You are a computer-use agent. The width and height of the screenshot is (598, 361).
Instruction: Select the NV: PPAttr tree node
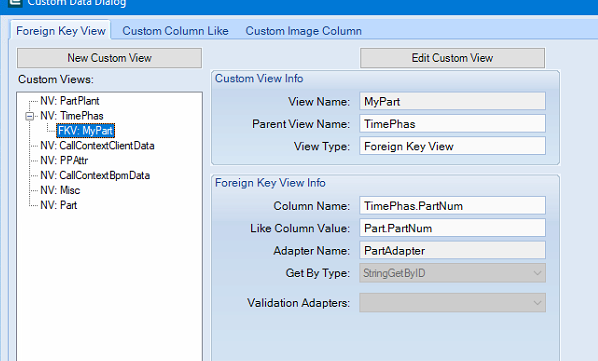pyautogui.click(x=64, y=160)
